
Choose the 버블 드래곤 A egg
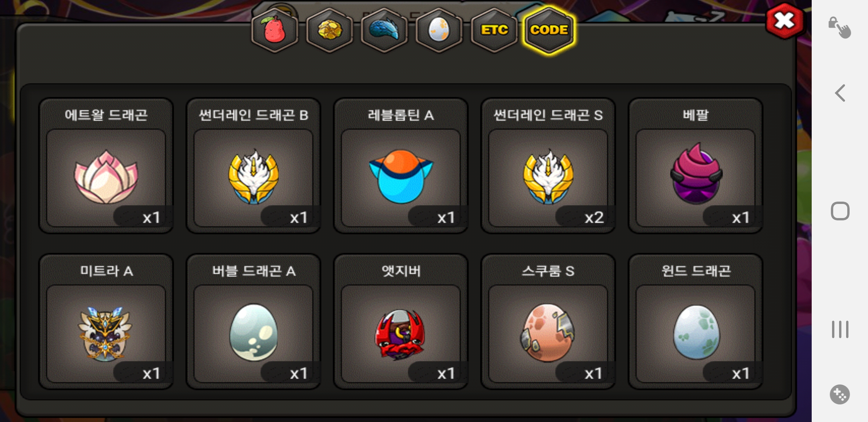click(253, 322)
